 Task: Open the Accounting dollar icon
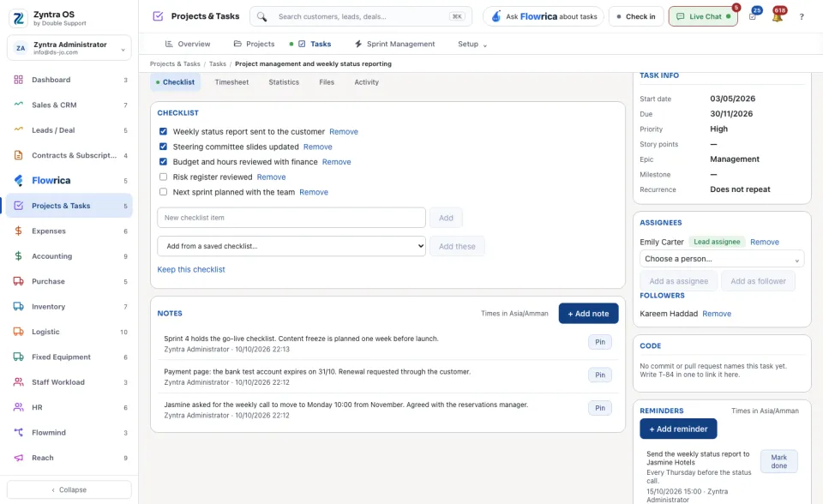tap(18, 256)
